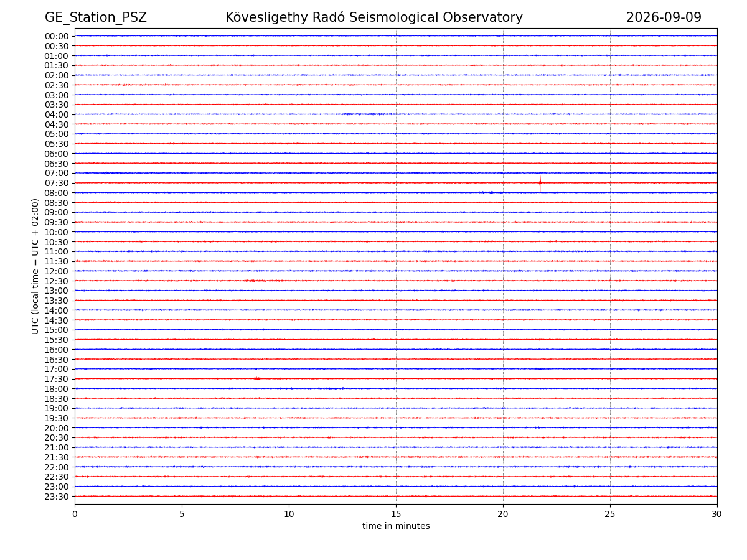
Task: Click the 07:00 trace disturbance near minute 2
Action: 112,173
